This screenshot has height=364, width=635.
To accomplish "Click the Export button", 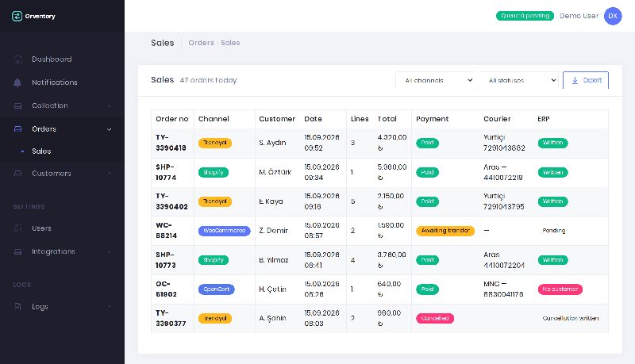I will pyautogui.click(x=586, y=80).
